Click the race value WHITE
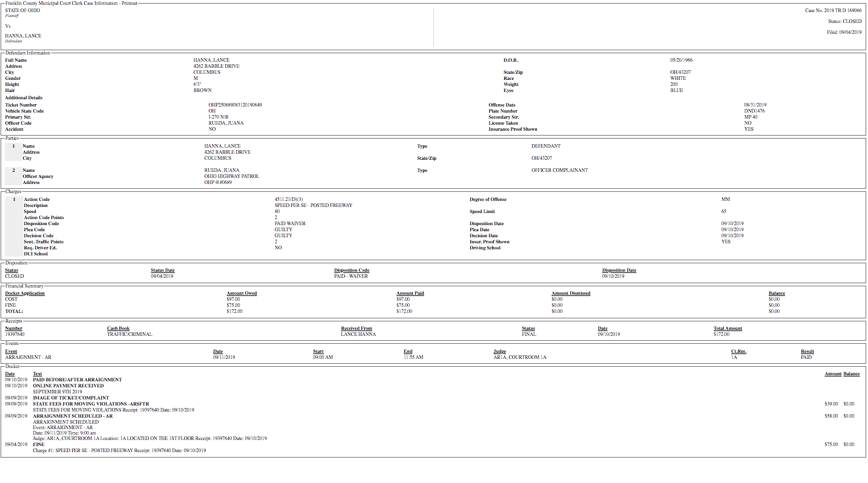Screen dimensions: 868x483 (x=679, y=78)
